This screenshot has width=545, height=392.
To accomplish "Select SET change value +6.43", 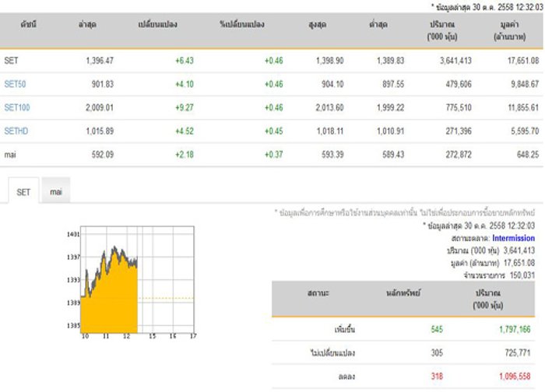I will [x=185, y=61].
